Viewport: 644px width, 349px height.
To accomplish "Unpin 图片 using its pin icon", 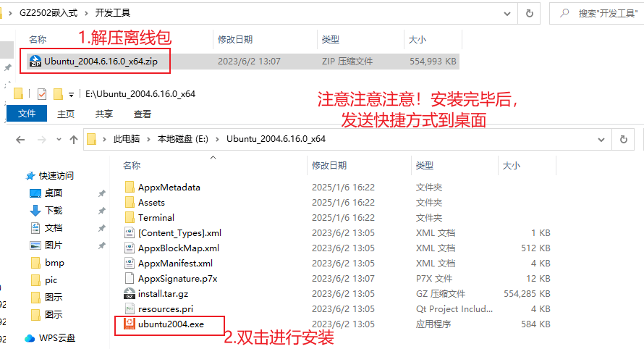I will pyautogui.click(x=102, y=246).
